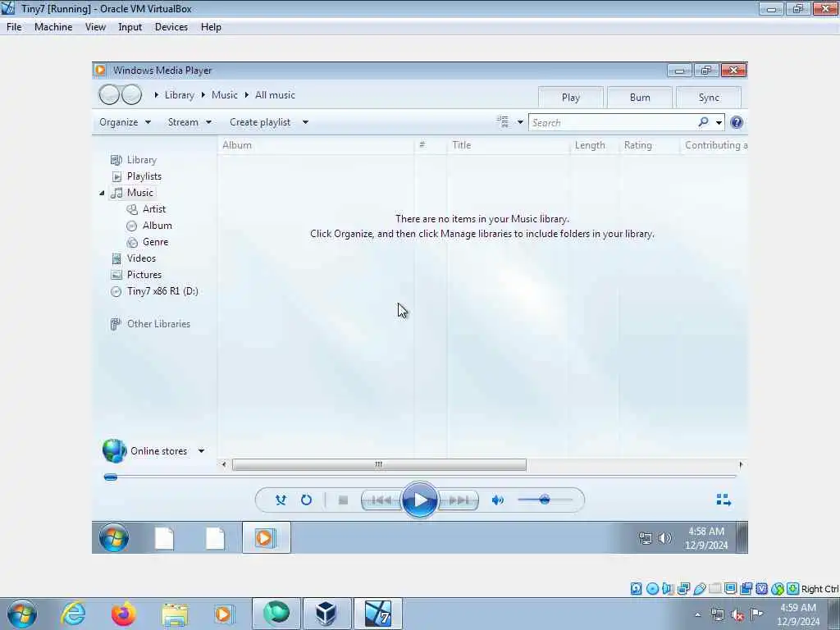
Task: Collapse the Music tree node arrow
Action: coord(102,193)
